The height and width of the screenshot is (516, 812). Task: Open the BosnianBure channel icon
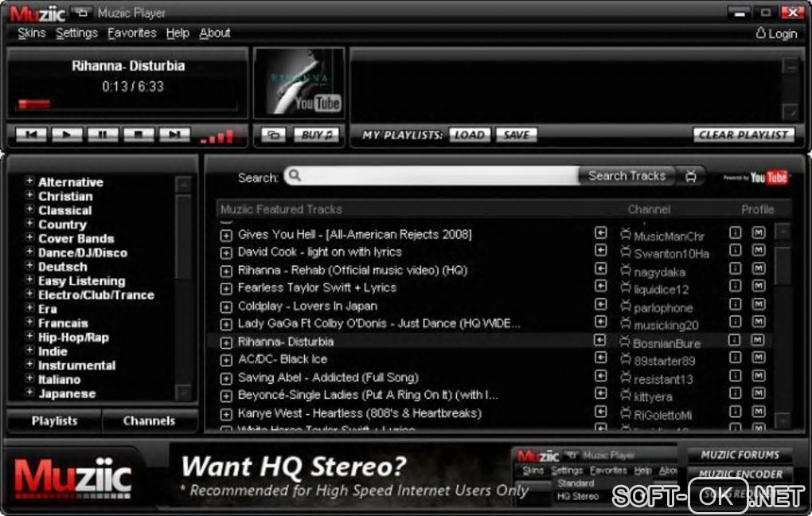pos(625,342)
